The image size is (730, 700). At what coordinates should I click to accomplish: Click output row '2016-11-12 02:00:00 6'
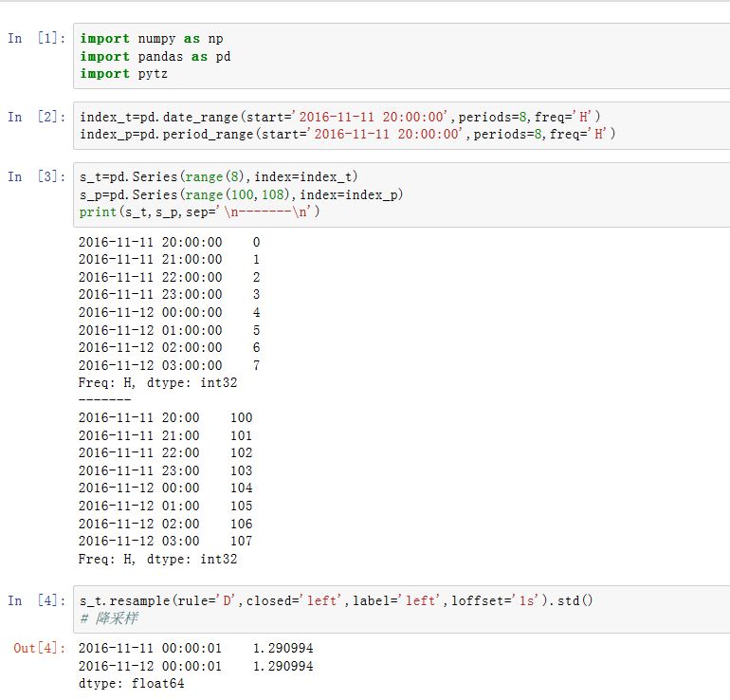(169, 347)
